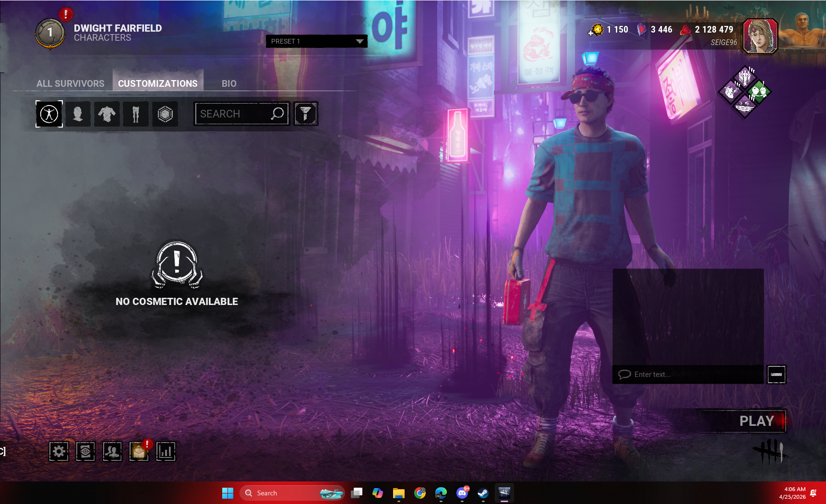Click the chat 'Enter text...' field
Image resolution: width=826 pixels, height=504 pixels.
click(688, 374)
